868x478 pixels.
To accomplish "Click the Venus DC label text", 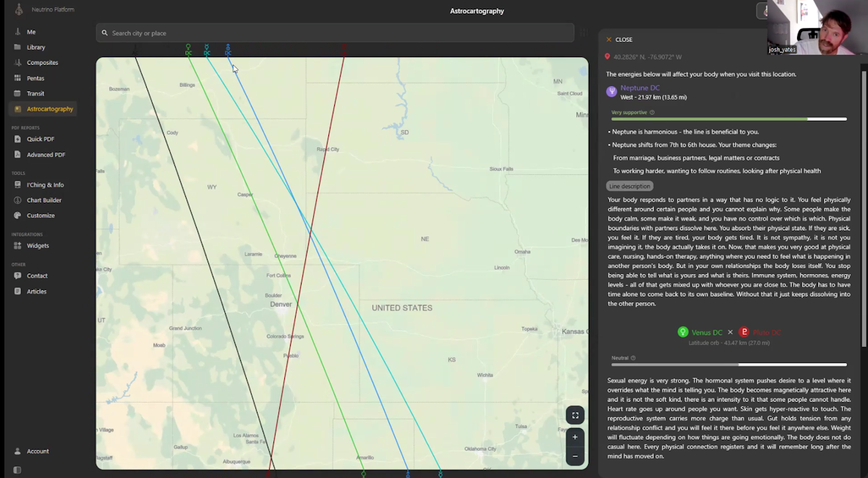I will (707, 333).
